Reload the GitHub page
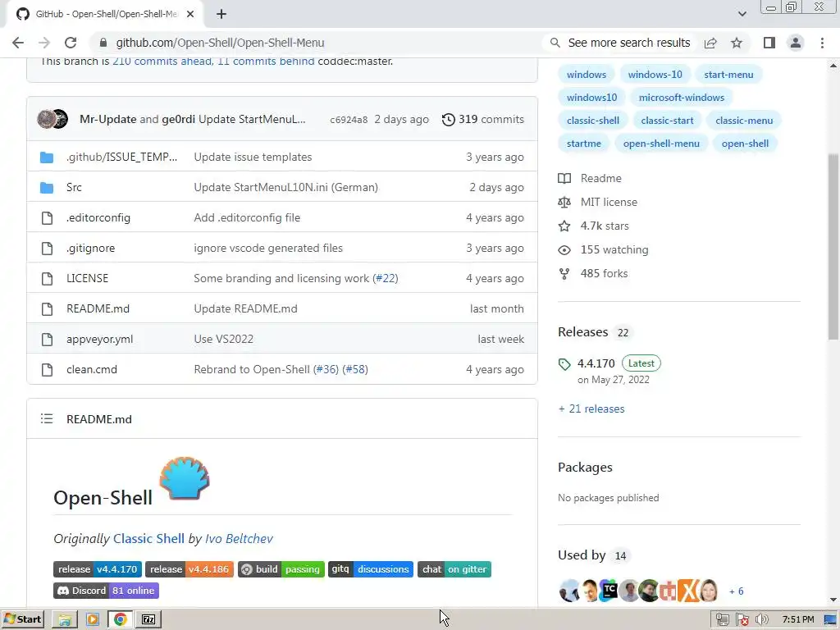The width and height of the screenshot is (840, 630). (x=71, y=43)
